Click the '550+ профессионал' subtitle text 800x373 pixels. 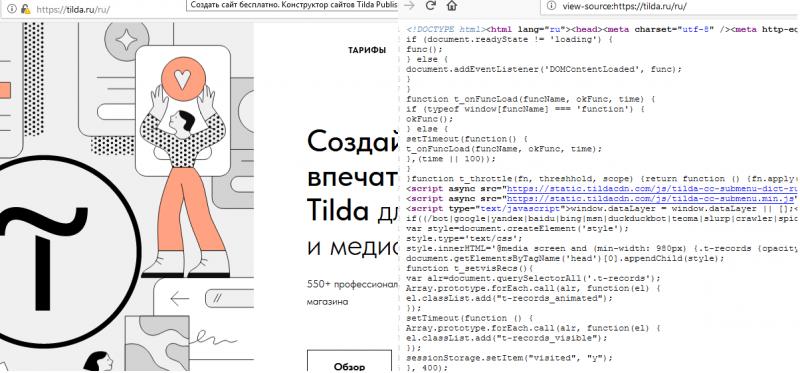pos(353,284)
